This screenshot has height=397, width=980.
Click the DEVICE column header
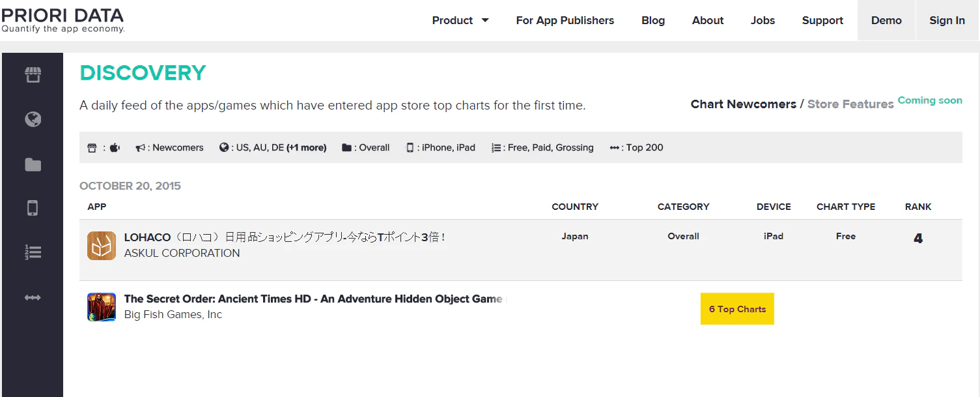tap(774, 207)
